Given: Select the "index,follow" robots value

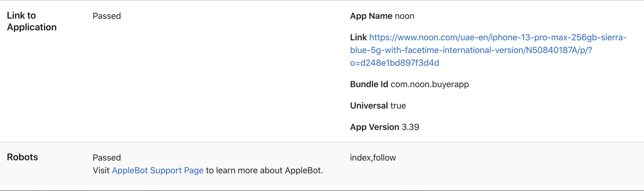Looking at the screenshot, I should (x=373, y=158).
